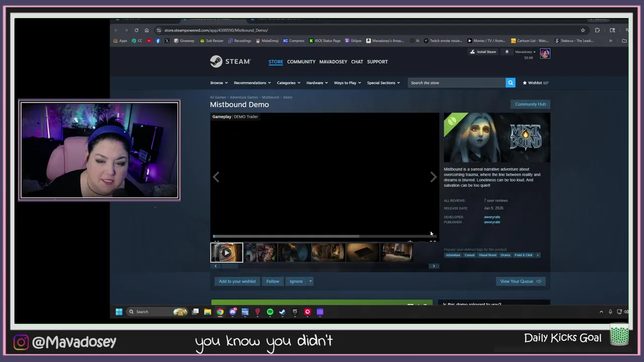Click View Your Queue
644x362 pixels.
coord(520,282)
